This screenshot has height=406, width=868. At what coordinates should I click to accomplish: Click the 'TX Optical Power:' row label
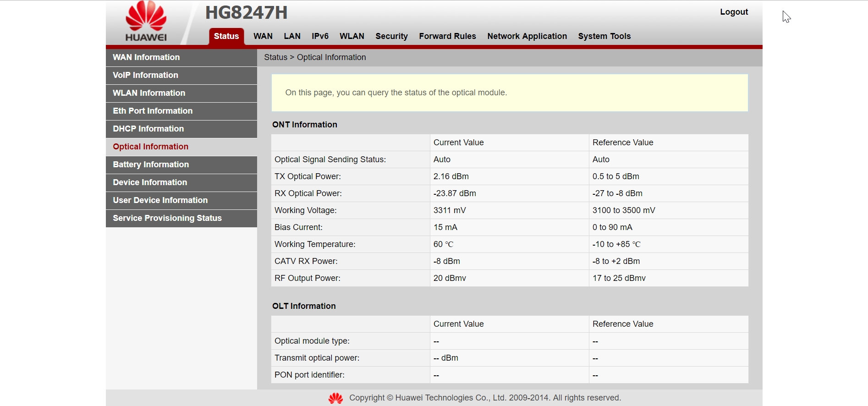tap(308, 176)
